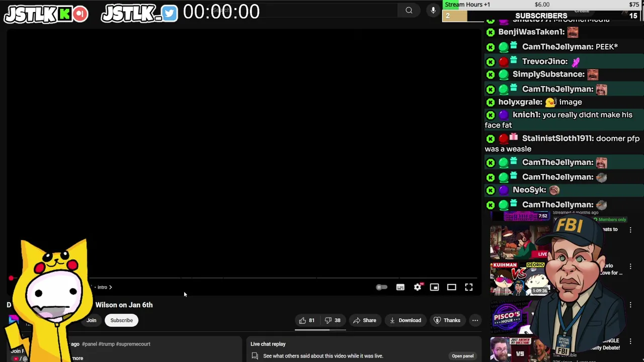Share this video
Viewport: 644px width, 362px height.
tap(364, 320)
